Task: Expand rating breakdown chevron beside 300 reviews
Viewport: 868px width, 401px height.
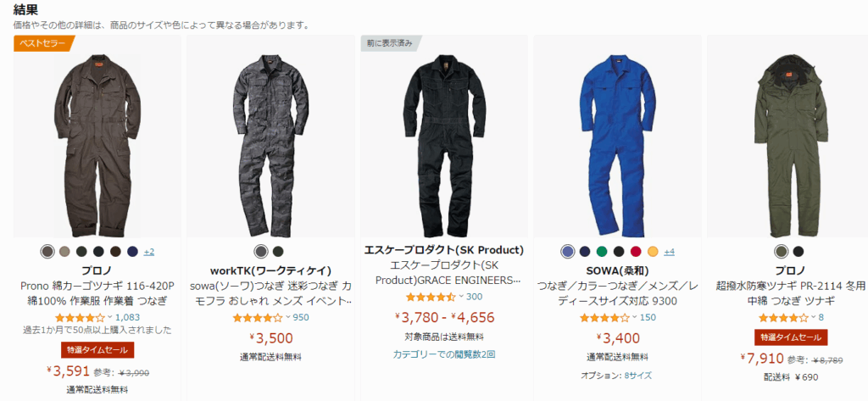Action: pos(460,297)
